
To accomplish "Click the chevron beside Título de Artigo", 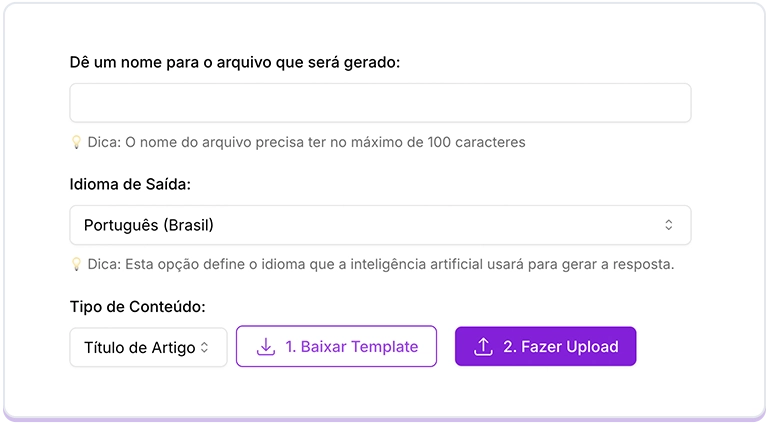I will [x=205, y=348].
